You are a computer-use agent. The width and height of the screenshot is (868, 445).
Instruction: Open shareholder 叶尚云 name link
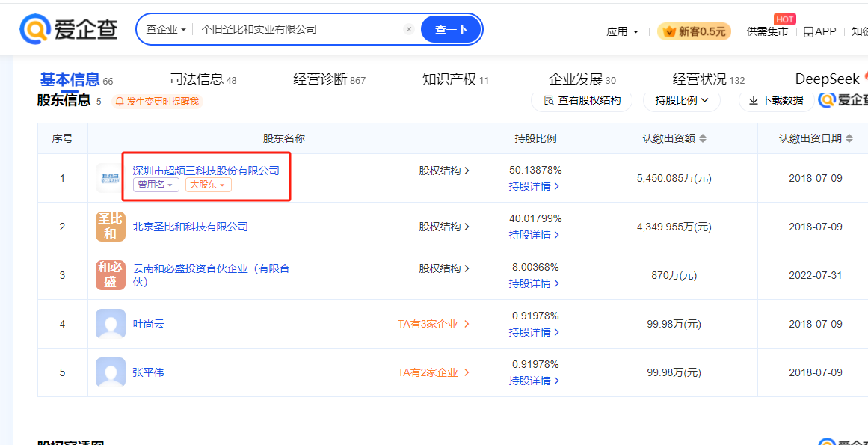point(148,324)
